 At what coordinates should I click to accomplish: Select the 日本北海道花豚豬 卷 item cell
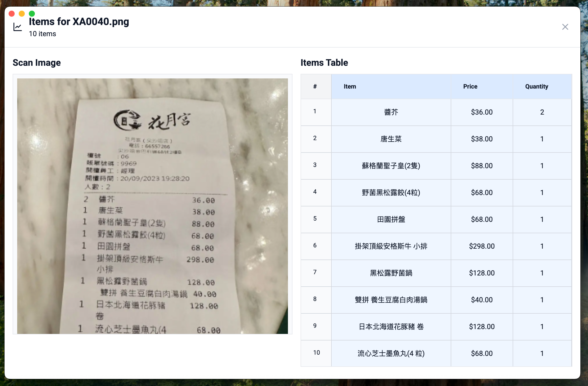(x=391, y=327)
